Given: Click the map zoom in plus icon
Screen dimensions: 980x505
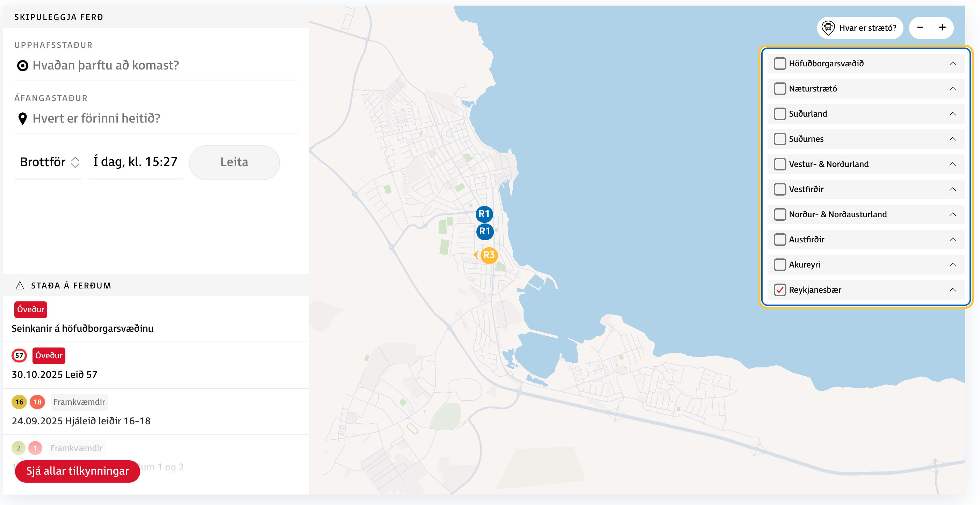Looking at the screenshot, I should pyautogui.click(x=942, y=28).
